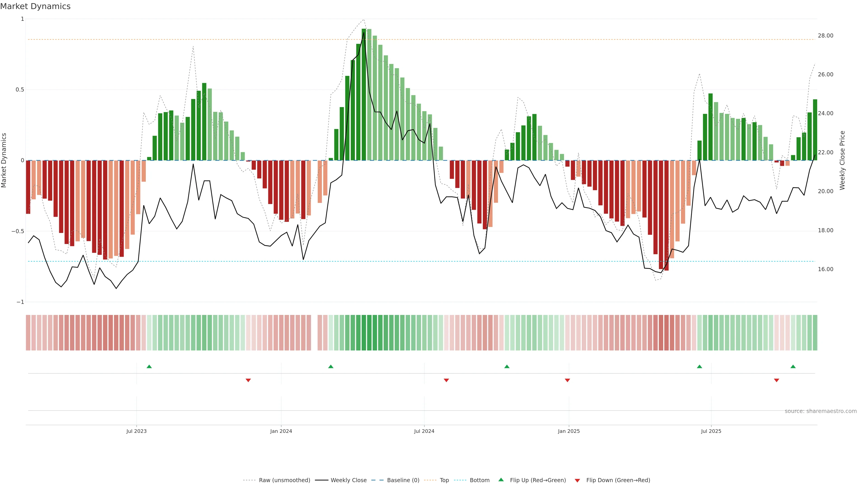This screenshot has height=488, width=868.
Task: Click the source: sharemaestro.com text
Action: pyautogui.click(x=821, y=411)
